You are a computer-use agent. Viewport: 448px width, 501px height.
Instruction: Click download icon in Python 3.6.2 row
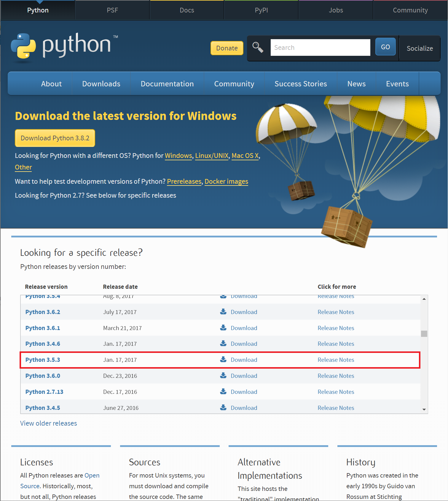223,312
